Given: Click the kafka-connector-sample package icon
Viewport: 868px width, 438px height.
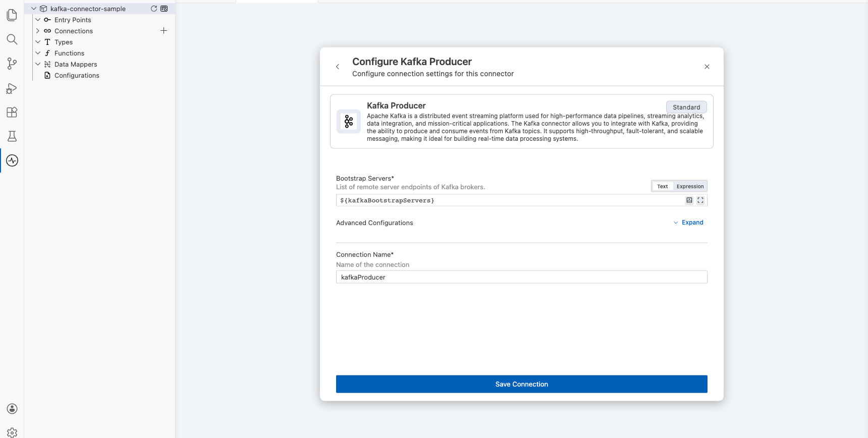Looking at the screenshot, I should click(x=43, y=9).
